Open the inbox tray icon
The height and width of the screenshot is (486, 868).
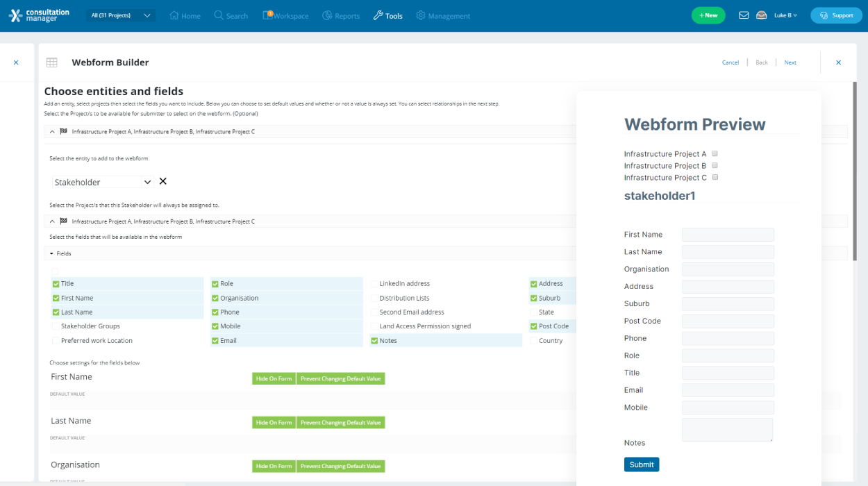click(762, 15)
